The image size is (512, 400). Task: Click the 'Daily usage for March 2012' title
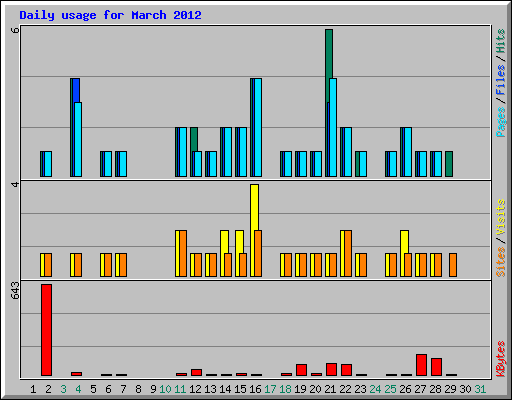click(x=110, y=15)
